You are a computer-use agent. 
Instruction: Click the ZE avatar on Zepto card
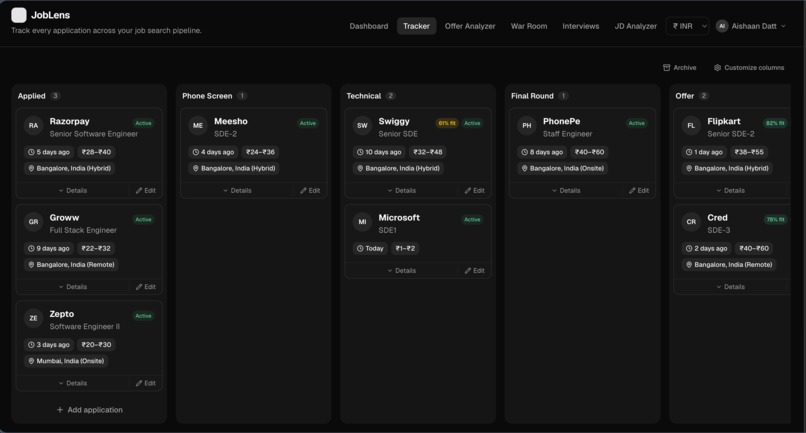point(33,318)
